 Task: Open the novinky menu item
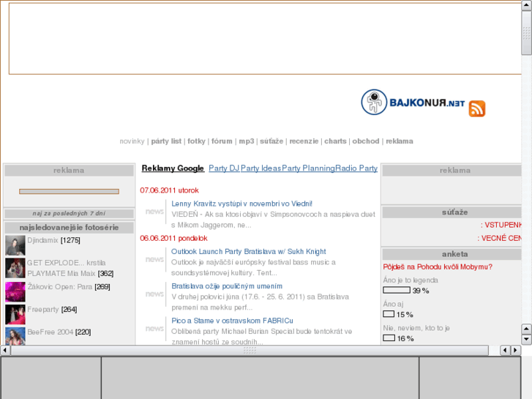coord(132,141)
